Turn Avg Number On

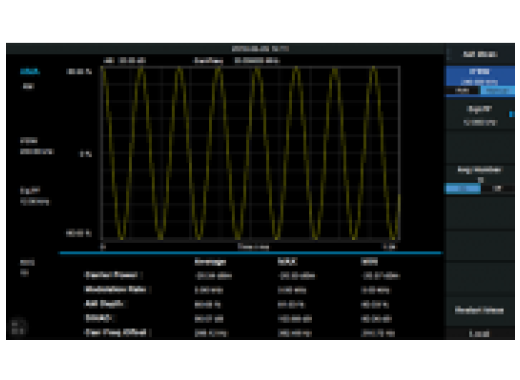point(463,189)
